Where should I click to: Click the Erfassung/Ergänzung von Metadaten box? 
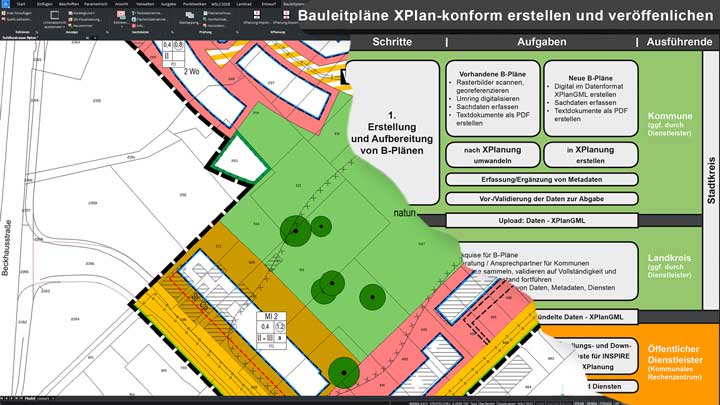pyautogui.click(x=542, y=180)
